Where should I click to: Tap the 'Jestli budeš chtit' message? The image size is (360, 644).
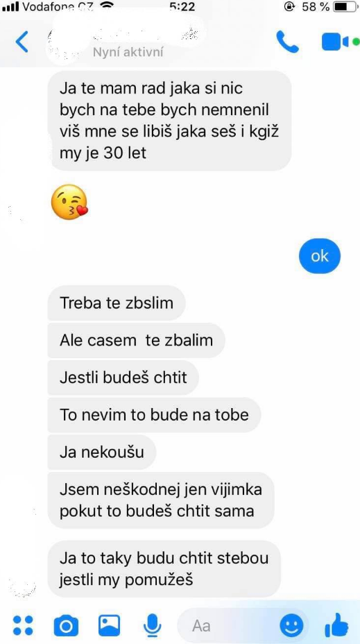[123, 378]
